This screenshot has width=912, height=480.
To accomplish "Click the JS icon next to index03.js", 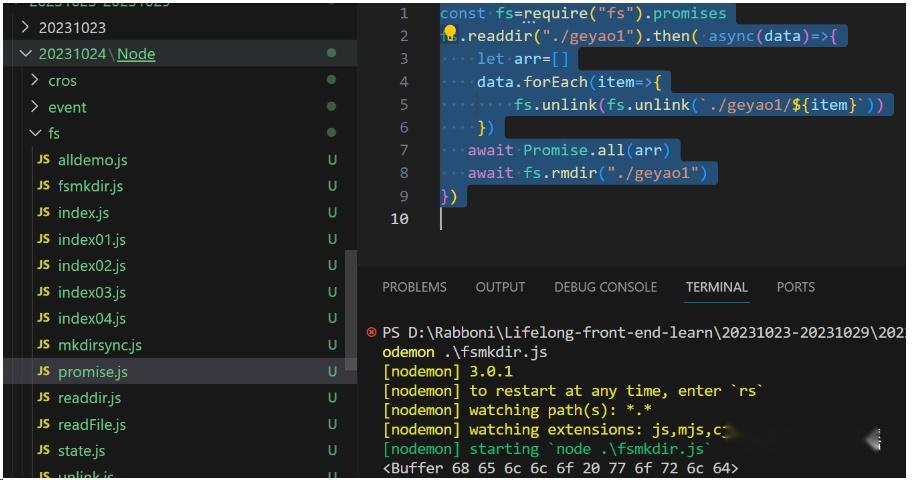I will click(43, 292).
